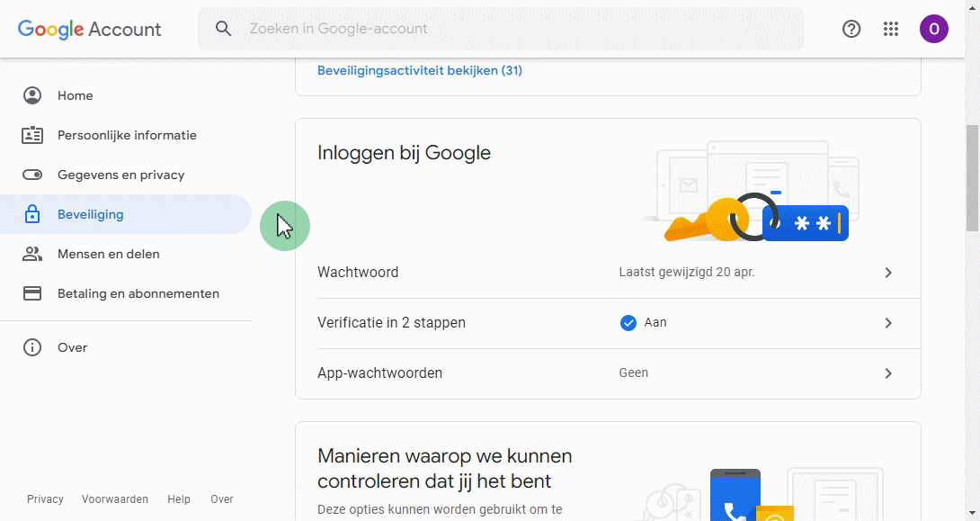The width and height of the screenshot is (980, 521).
Task: Click the help question mark icon
Action: click(x=851, y=29)
